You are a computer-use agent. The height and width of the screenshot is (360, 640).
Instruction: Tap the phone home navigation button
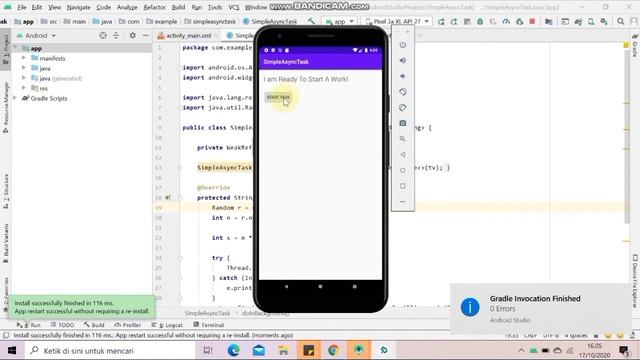coord(320,287)
